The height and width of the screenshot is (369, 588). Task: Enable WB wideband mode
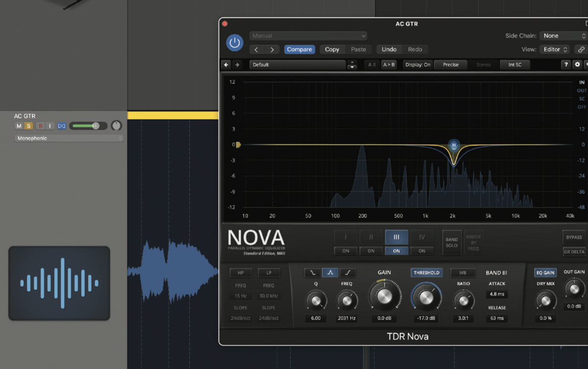(463, 273)
